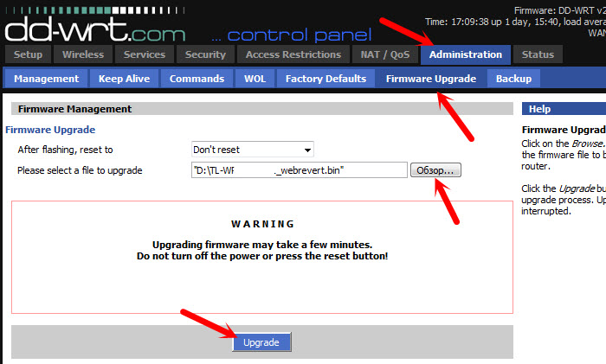Open the Keep Alive sub-tab
The image size is (606, 364).
tap(124, 79)
